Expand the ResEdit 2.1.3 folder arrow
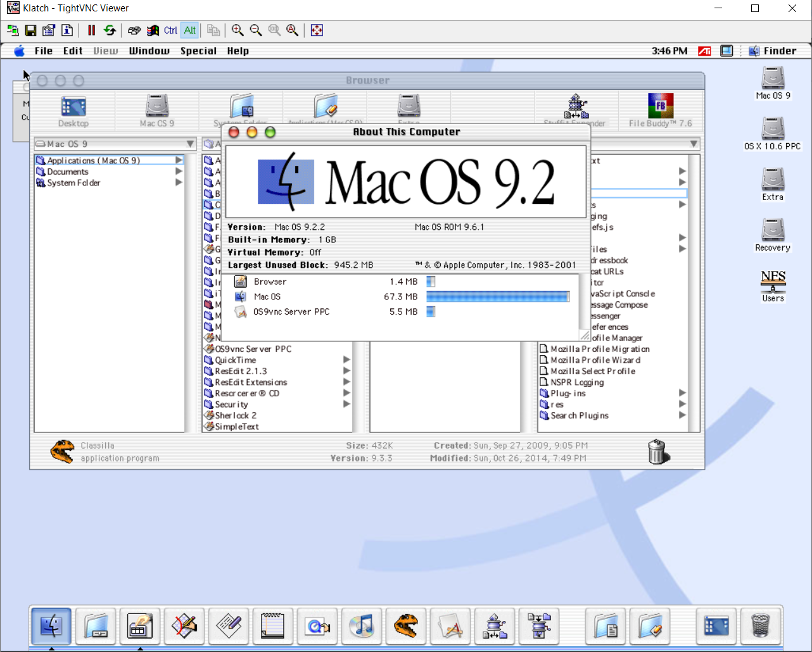The height and width of the screenshot is (652, 812). coord(346,371)
